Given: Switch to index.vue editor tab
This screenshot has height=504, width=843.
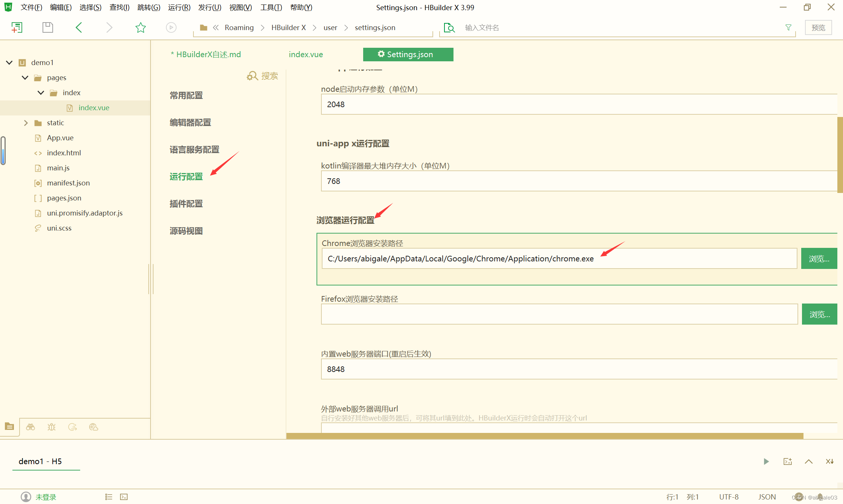Looking at the screenshot, I should point(306,55).
